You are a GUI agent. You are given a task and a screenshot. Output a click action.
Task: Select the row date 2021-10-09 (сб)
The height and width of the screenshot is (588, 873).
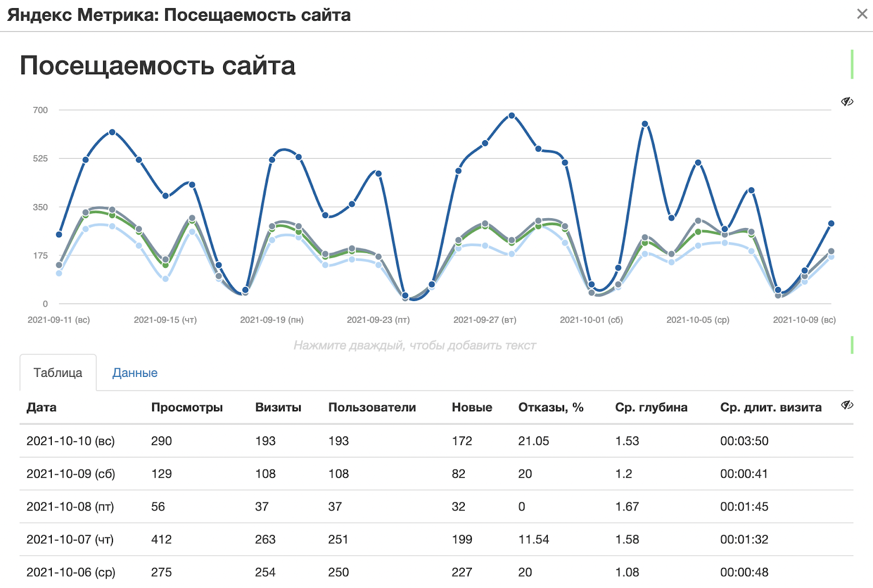pos(71,473)
